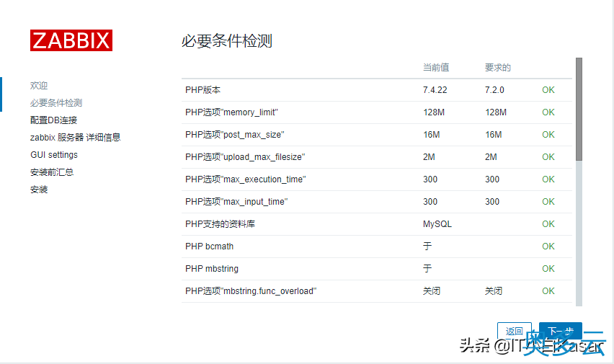Click the PHP bcmath row label

(x=209, y=246)
